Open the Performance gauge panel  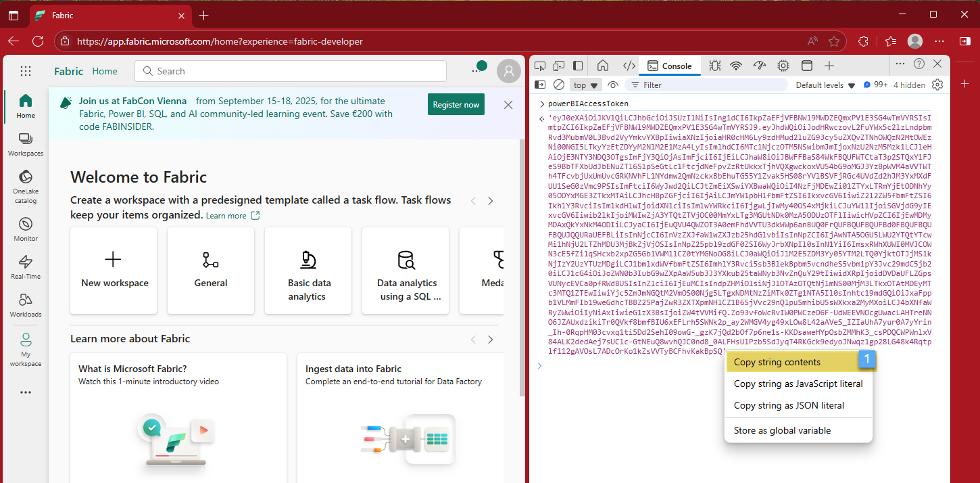[x=760, y=66]
